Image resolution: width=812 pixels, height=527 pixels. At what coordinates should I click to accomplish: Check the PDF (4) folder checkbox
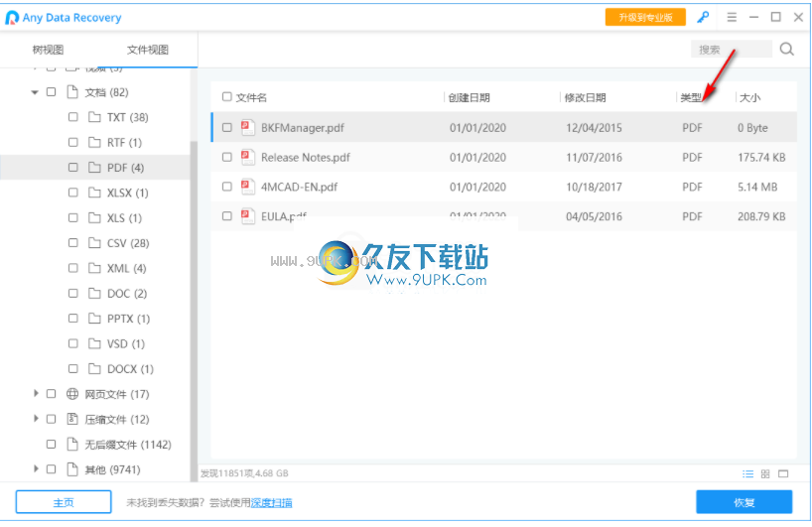click(x=73, y=167)
